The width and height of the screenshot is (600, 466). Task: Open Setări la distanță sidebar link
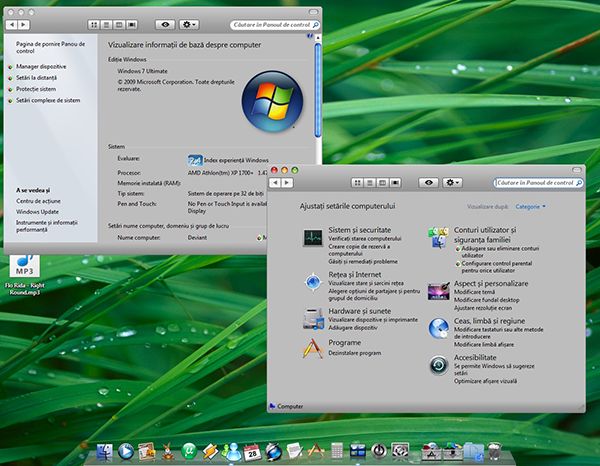click(36, 78)
